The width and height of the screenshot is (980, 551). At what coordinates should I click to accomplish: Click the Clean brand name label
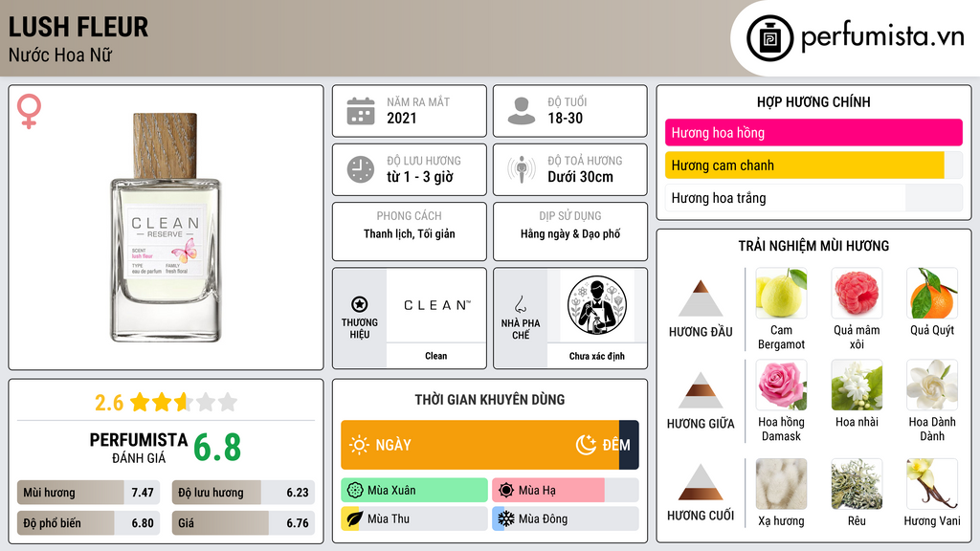point(435,356)
